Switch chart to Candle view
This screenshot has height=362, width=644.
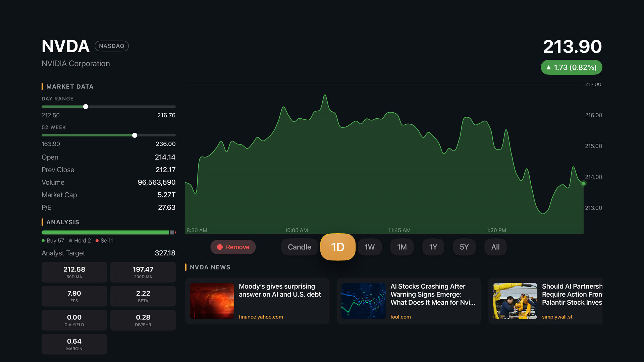pos(299,247)
